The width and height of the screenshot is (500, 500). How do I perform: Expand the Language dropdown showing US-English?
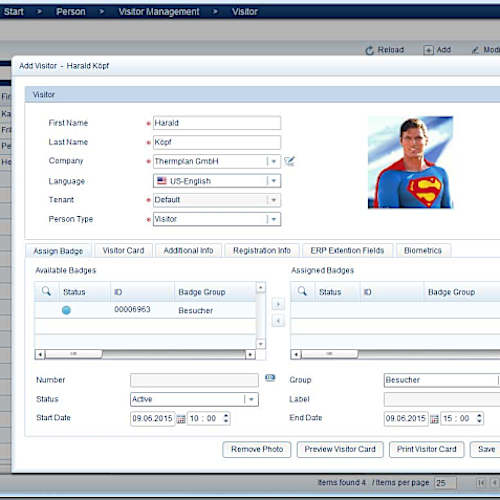[274, 181]
